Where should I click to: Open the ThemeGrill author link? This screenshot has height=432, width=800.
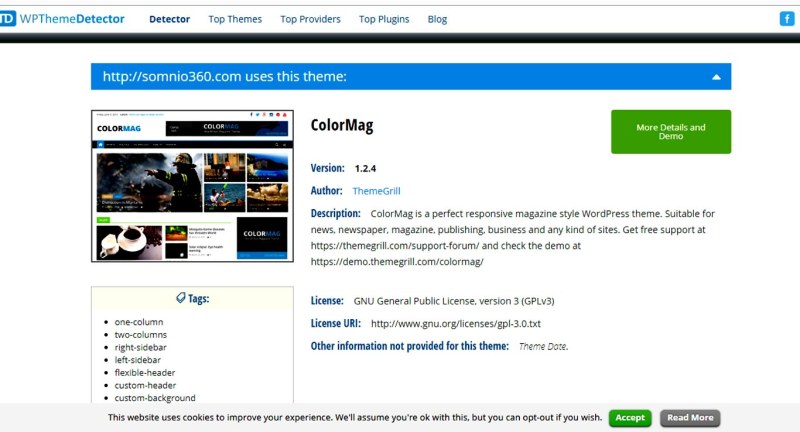click(377, 191)
